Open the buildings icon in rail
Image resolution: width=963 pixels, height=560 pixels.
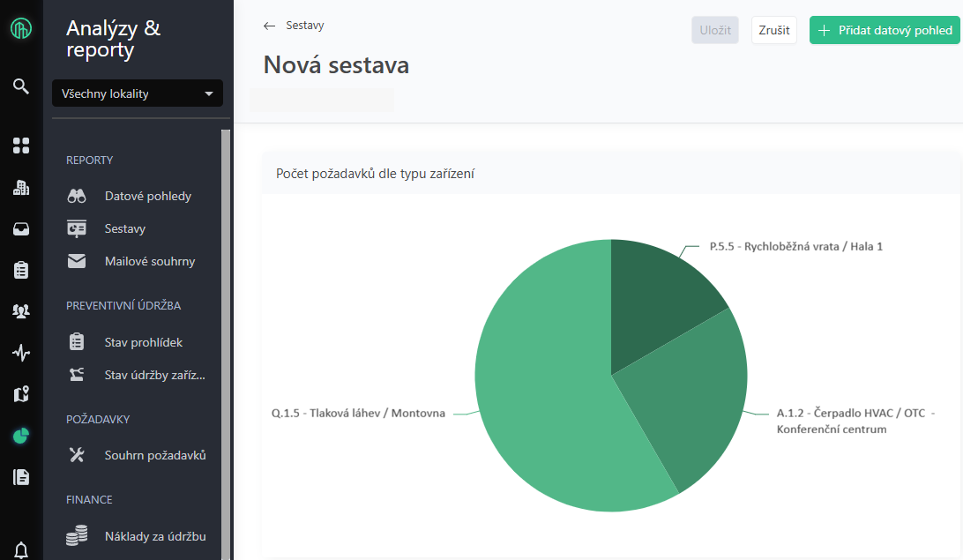tap(21, 187)
